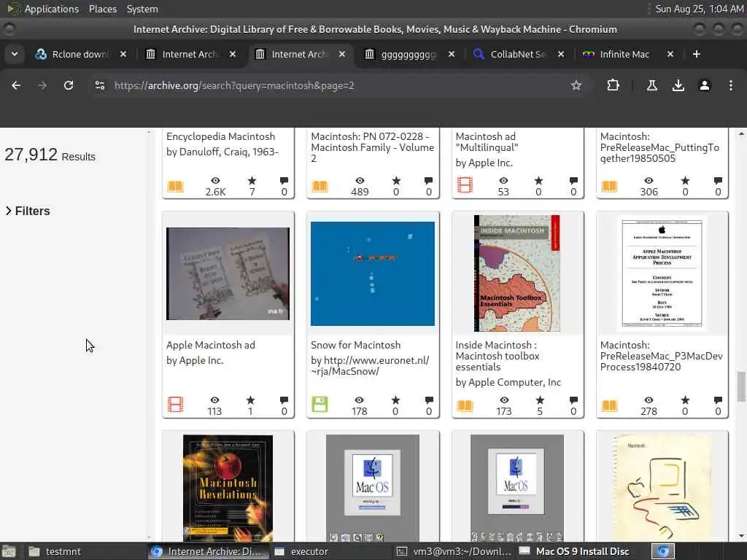
Task: Switch to the Rclone downloads tab
Action: point(79,54)
